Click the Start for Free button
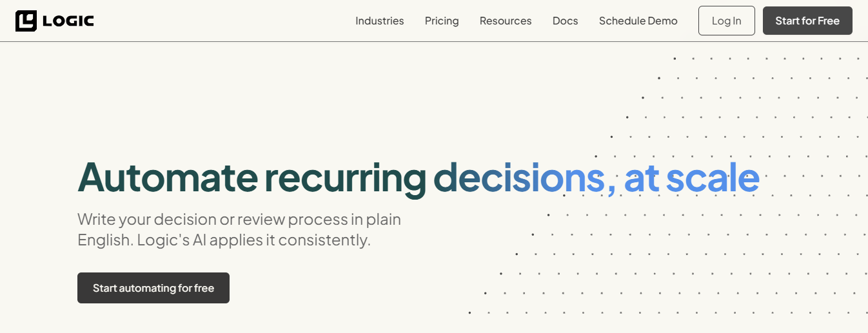 click(x=807, y=21)
